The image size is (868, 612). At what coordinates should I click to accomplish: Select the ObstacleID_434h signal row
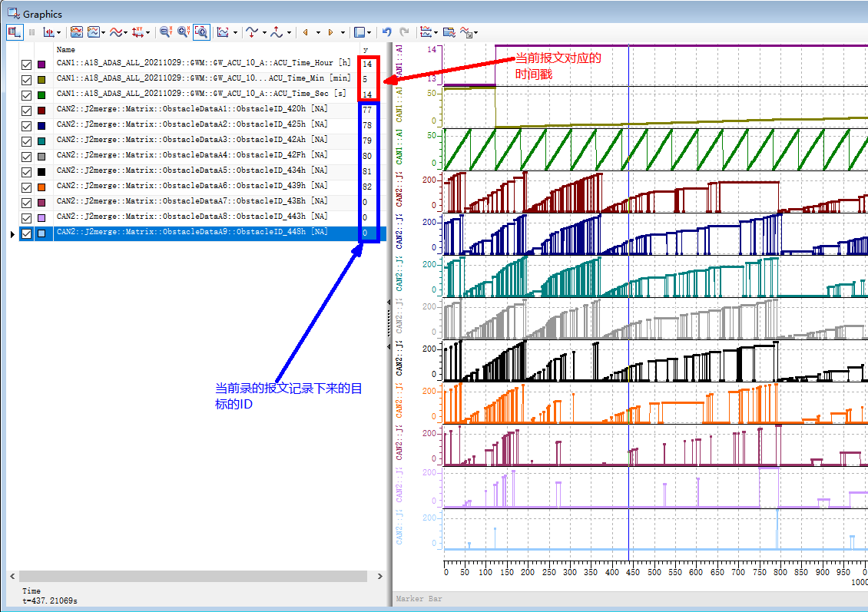192,170
